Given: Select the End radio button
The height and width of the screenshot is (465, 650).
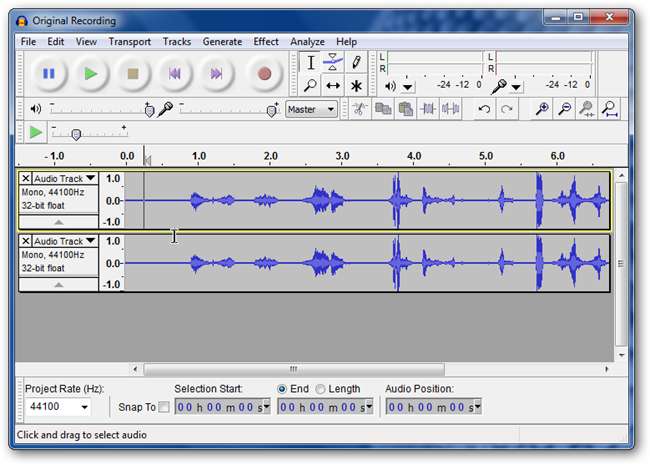Looking at the screenshot, I should click(x=282, y=389).
